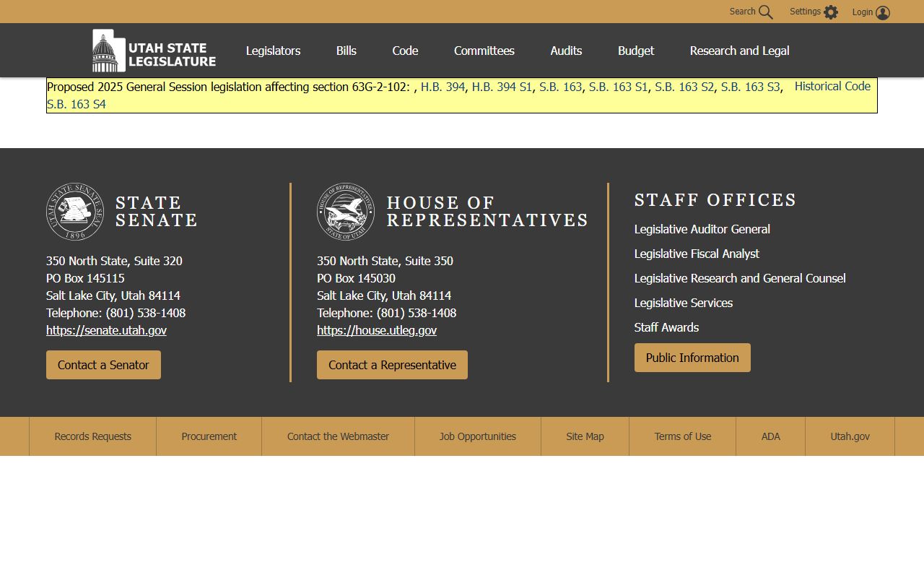Open the Legislators menu
Viewport: 924px width, 578px height.
[x=273, y=51]
